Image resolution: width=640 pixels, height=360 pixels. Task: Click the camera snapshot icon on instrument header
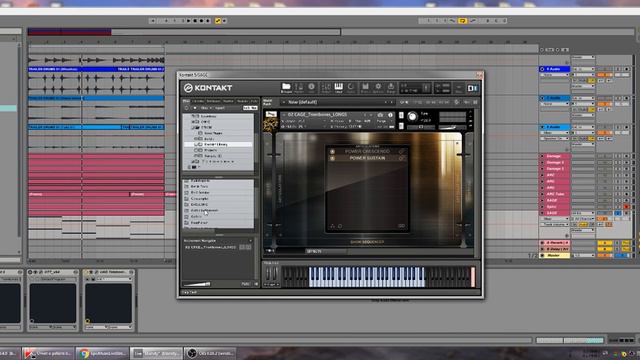pyautogui.click(x=380, y=115)
